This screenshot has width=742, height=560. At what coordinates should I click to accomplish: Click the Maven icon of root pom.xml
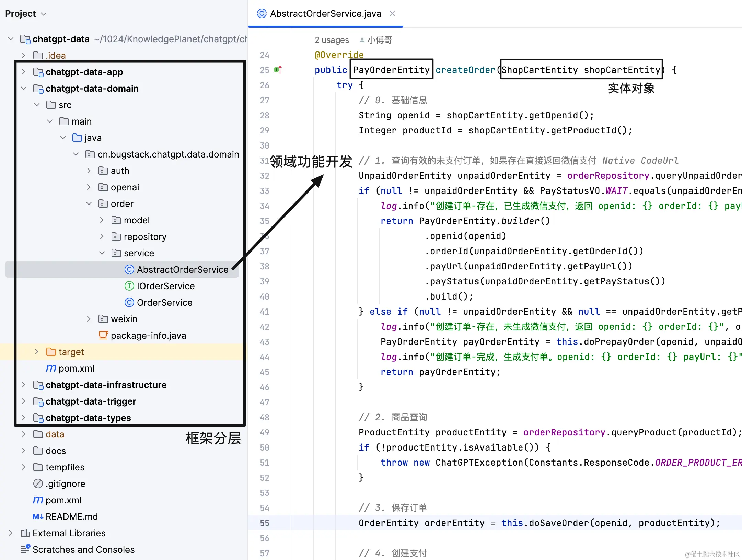[x=38, y=500]
